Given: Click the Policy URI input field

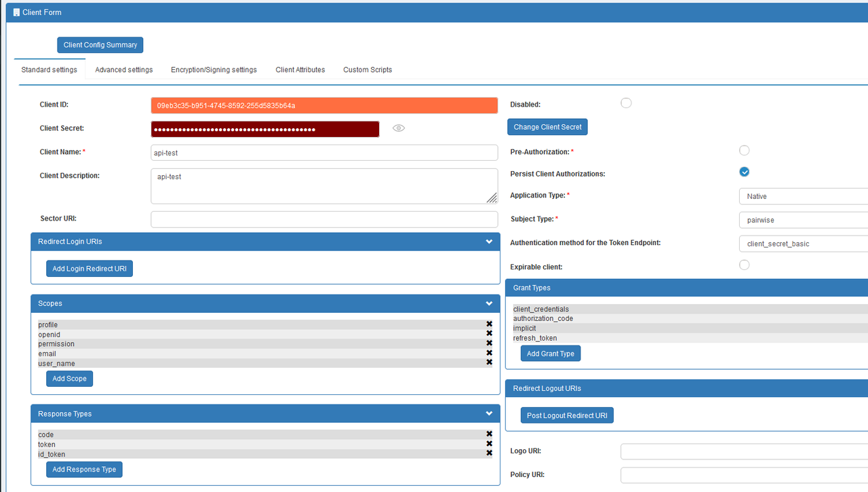Looking at the screenshot, I should coord(744,475).
